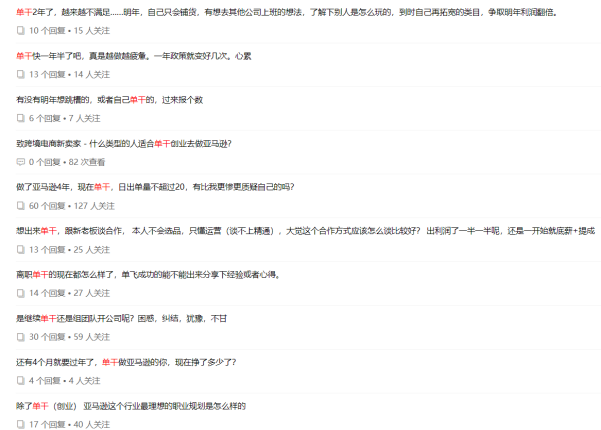Screen dimensions: 601x430
Task: Click the comment icon beside "14 个回复"
Action: 21,293
